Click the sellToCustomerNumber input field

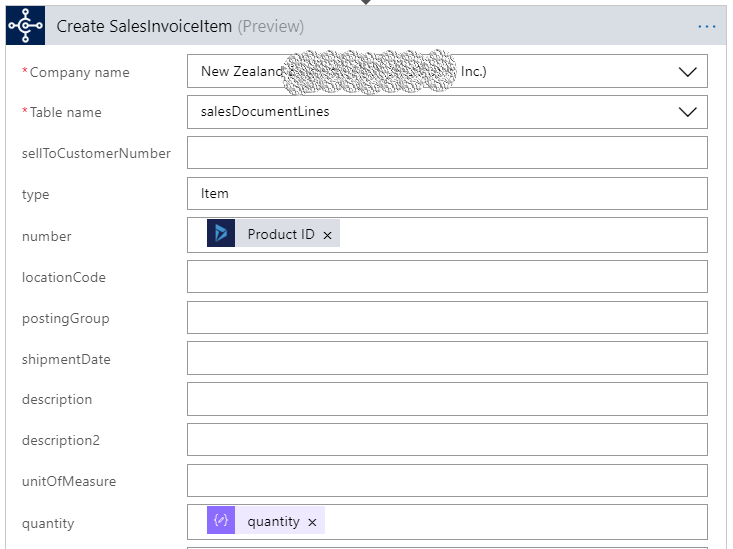447,152
